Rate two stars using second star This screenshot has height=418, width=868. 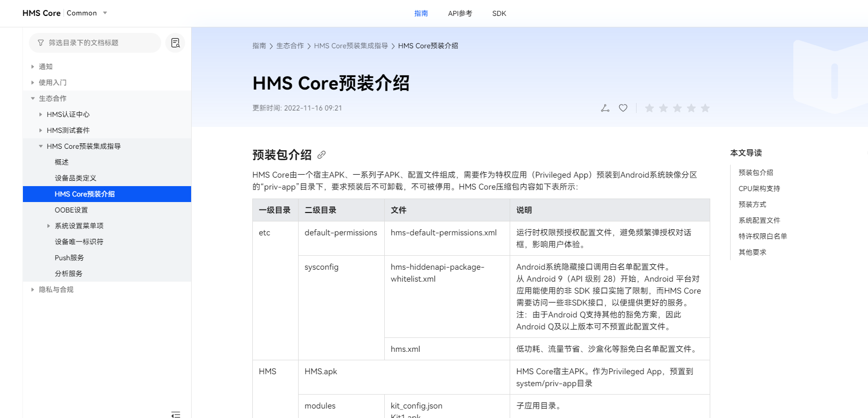click(x=663, y=108)
